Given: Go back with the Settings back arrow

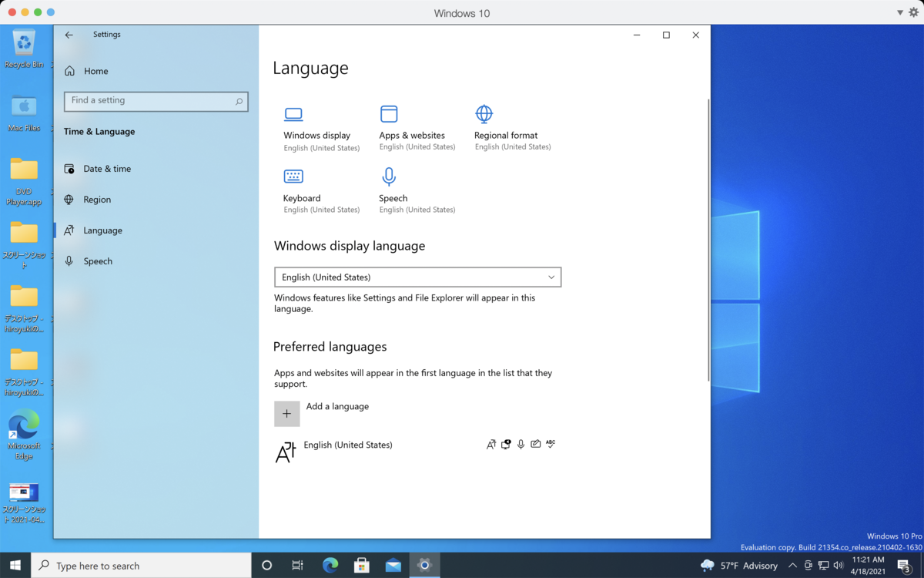Looking at the screenshot, I should (69, 35).
